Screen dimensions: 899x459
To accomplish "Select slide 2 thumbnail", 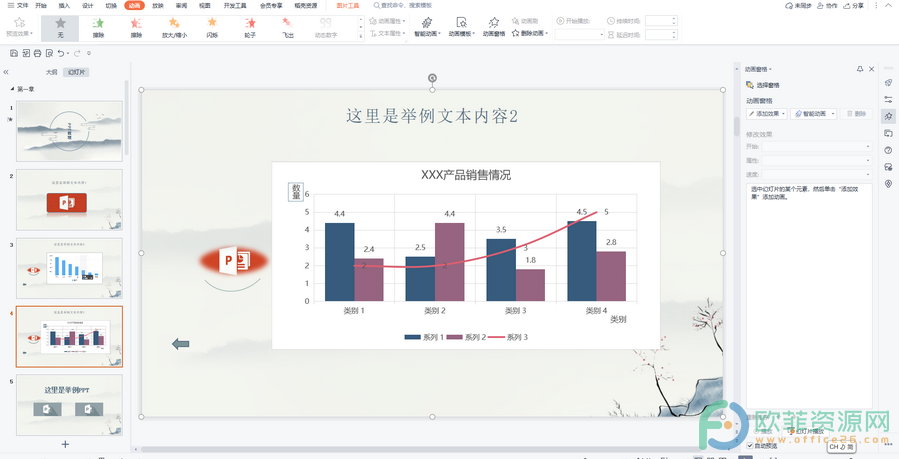I will click(x=69, y=199).
